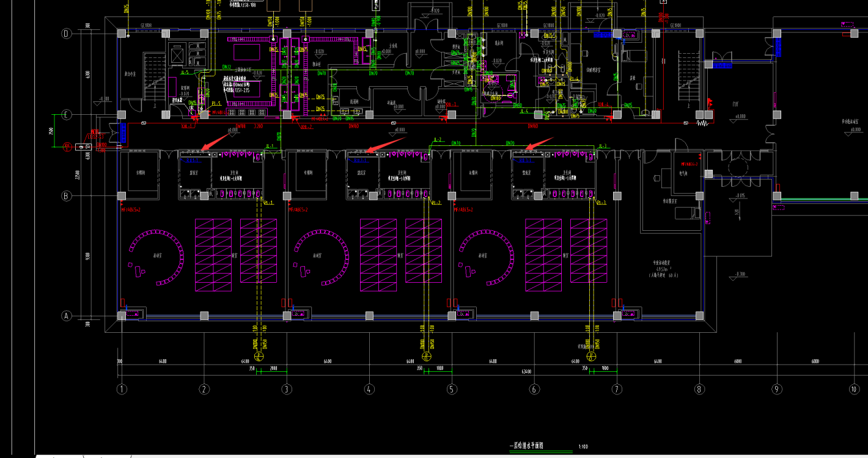The height and width of the screenshot is (458, 868).
Task: Select gray column grip at axis A gridline 6
Action: [x=534, y=316]
